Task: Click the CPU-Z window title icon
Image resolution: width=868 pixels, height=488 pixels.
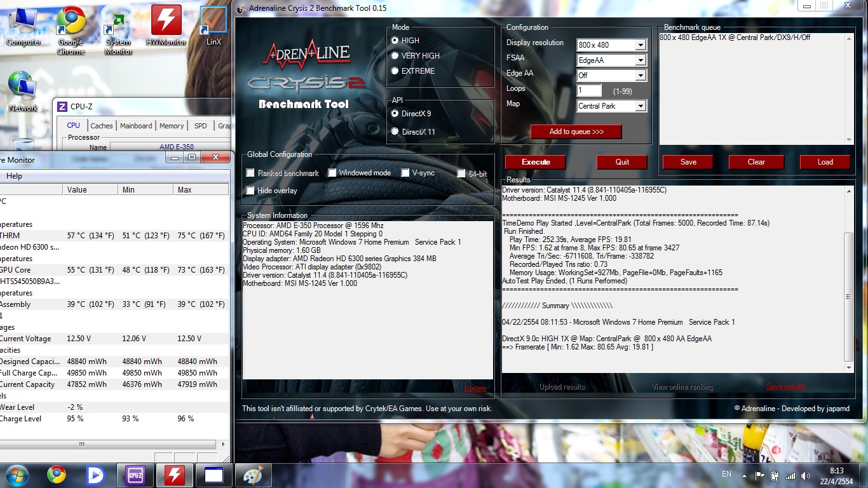Action: [x=62, y=107]
